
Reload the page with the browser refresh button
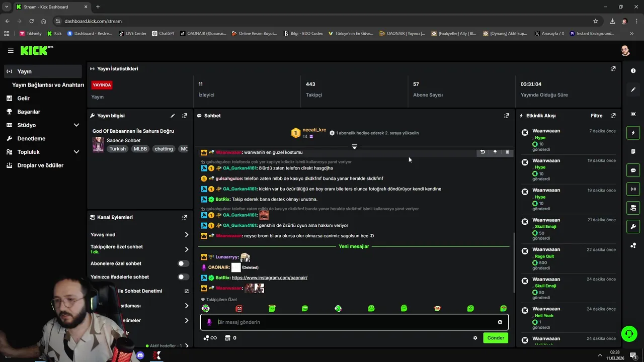click(31, 21)
